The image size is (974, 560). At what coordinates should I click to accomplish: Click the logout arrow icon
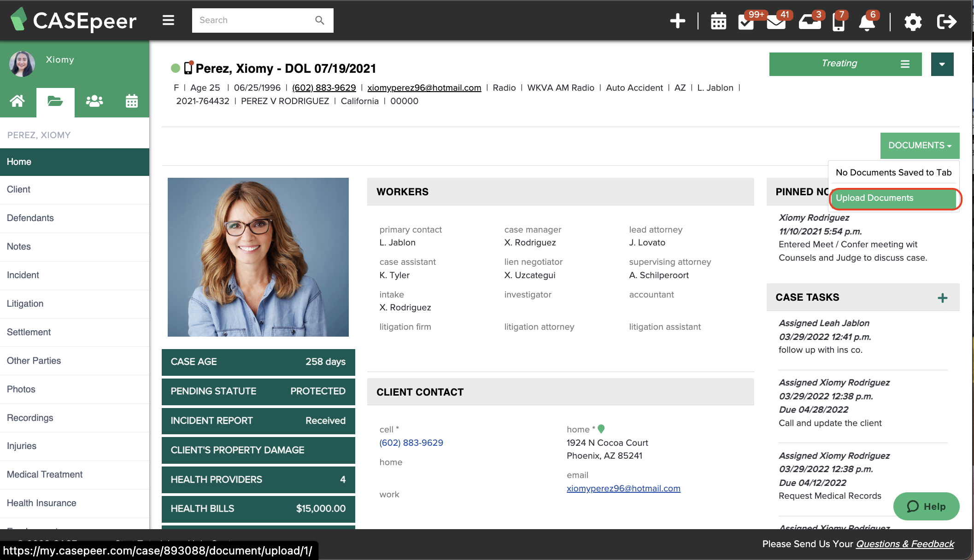[947, 21]
